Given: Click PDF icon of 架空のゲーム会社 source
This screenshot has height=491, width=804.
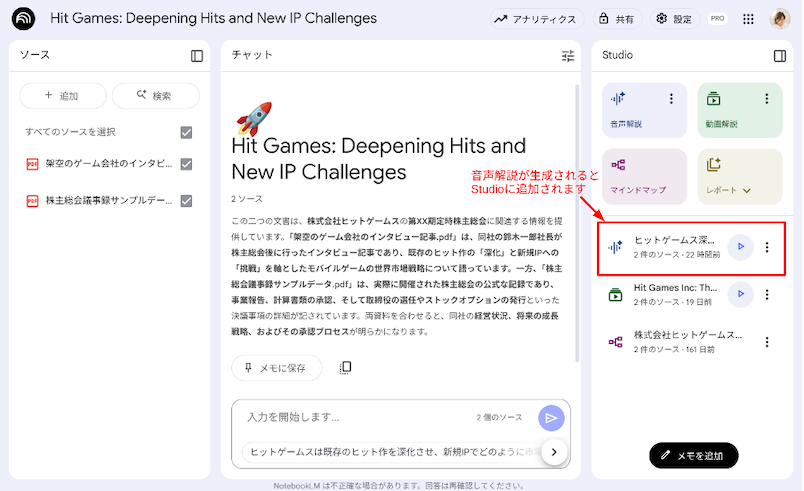Looking at the screenshot, I should (x=32, y=164).
